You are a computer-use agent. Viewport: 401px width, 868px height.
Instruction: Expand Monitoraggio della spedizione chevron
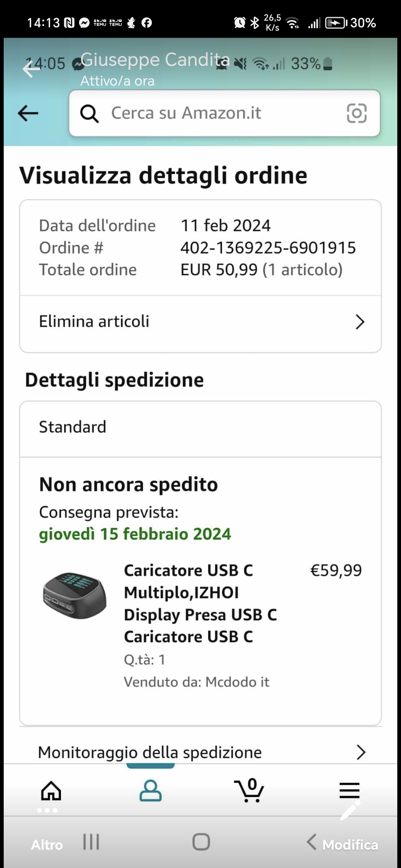[361, 752]
